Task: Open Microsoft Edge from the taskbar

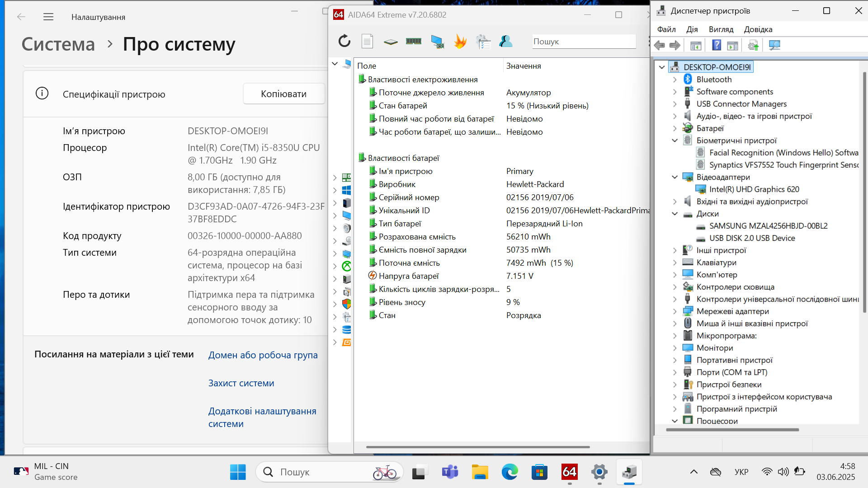Action: (509, 472)
